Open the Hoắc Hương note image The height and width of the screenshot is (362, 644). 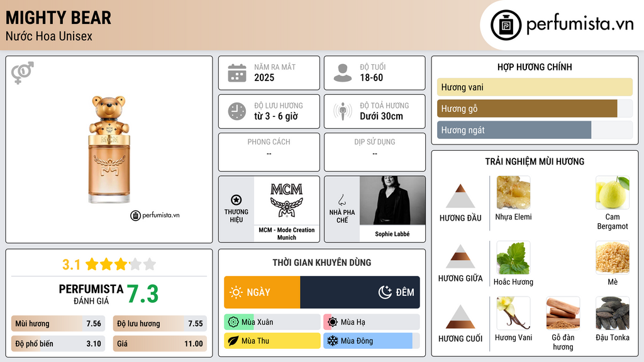(513, 258)
